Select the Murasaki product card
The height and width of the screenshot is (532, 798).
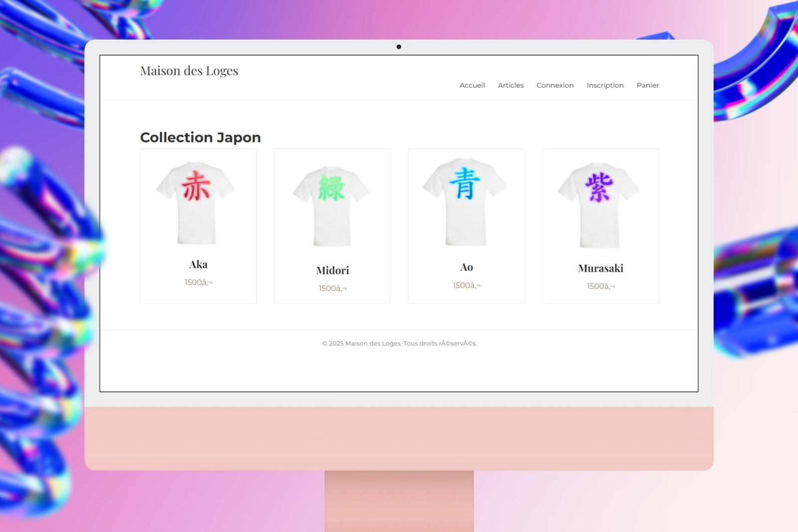click(x=599, y=224)
